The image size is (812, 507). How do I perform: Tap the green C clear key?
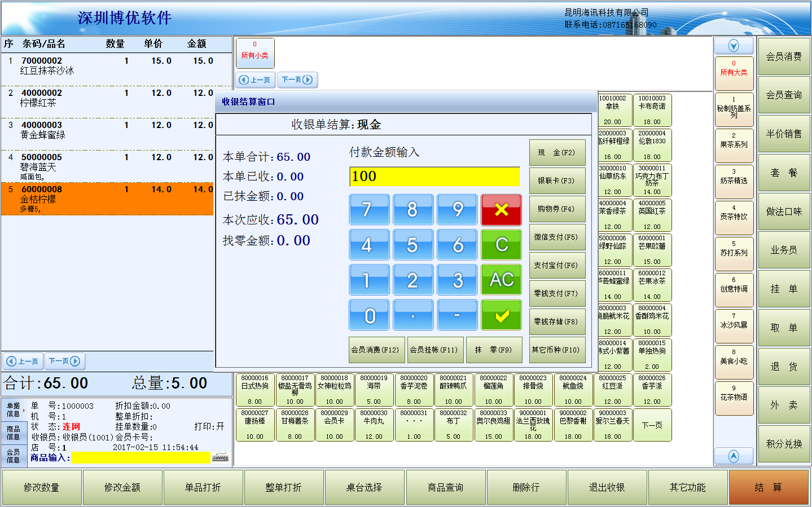501,245
